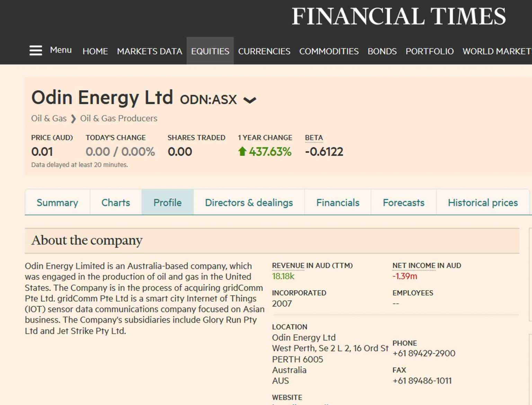Expand the ODN:ASX ticker dropdown chevron
The image size is (532, 405).
(x=249, y=101)
